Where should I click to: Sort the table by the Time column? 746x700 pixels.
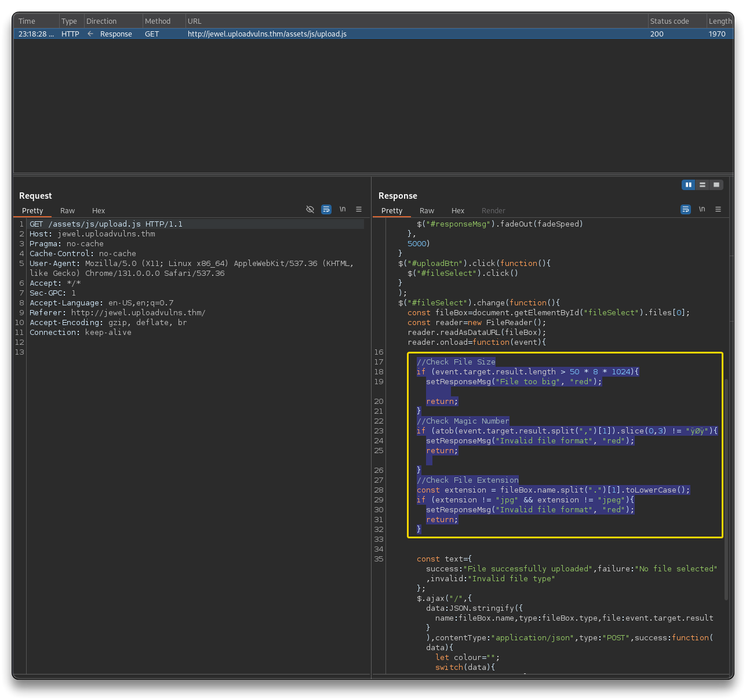[x=37, y=21]
